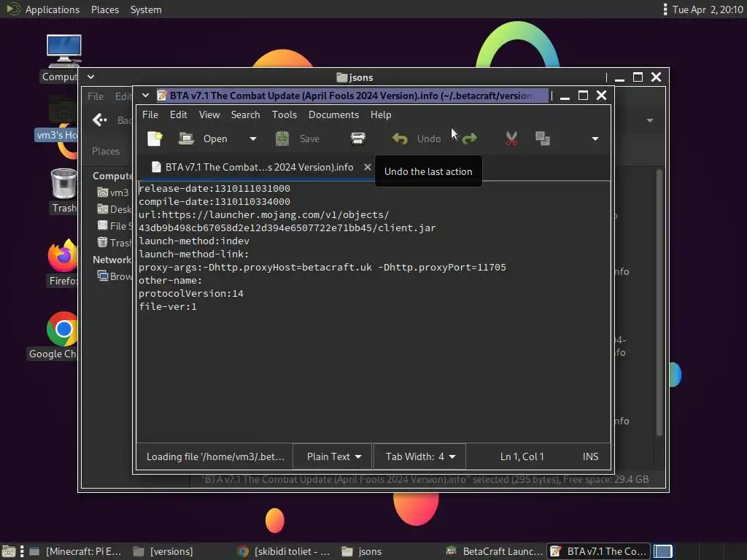The height and width of the screenshot is (560, 747).
Task: Open the jsons toolbar dropdown arrow on right
Action: point(650,120)
